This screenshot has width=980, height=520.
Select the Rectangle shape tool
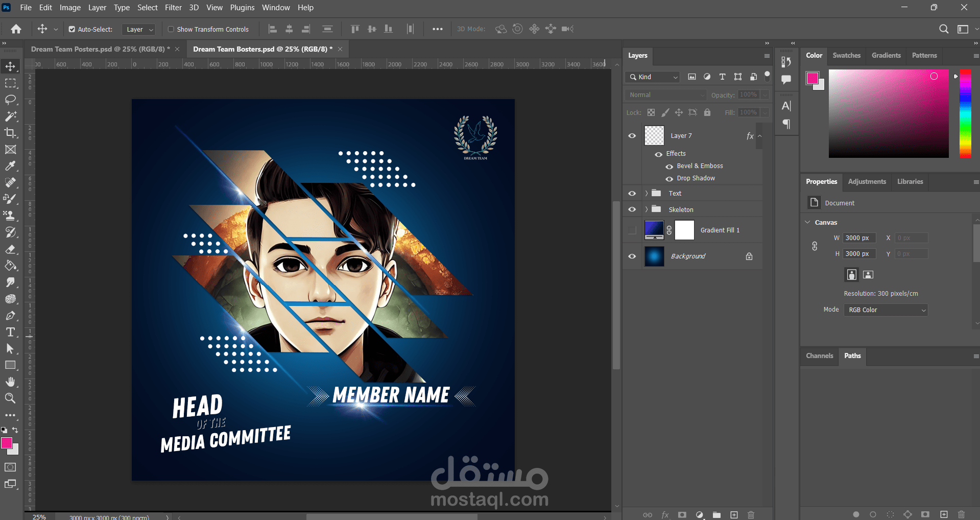click(x=10, y=365)
